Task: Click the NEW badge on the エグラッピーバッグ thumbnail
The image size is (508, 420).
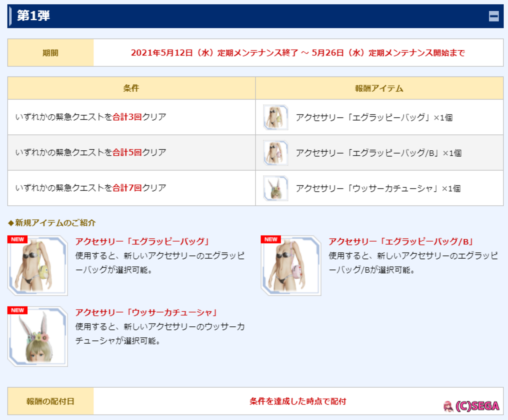Action: pyautogui.click(x=18, y=239)
